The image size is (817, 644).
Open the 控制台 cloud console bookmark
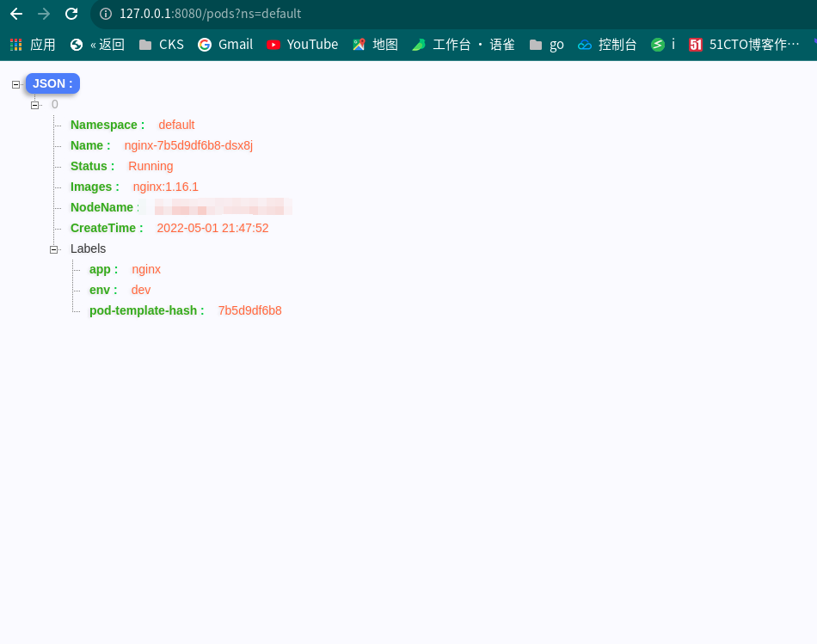pyautogui.click(x=607, y=45)
